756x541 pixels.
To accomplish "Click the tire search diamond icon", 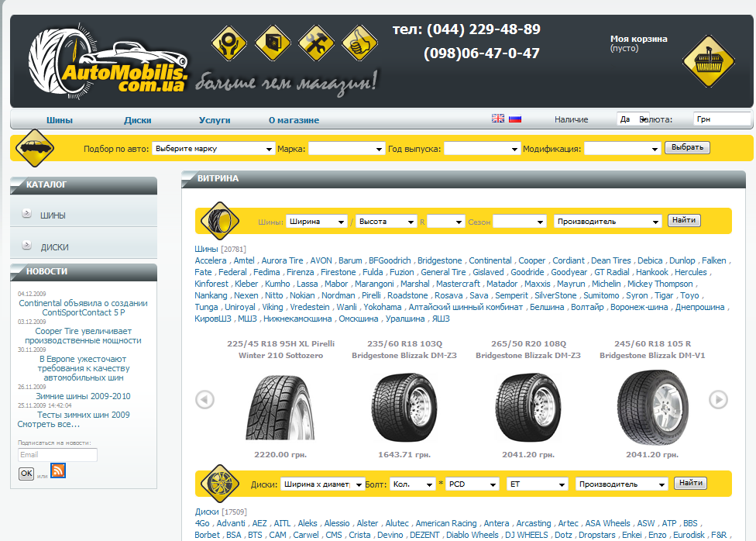I will pos(220,221).
